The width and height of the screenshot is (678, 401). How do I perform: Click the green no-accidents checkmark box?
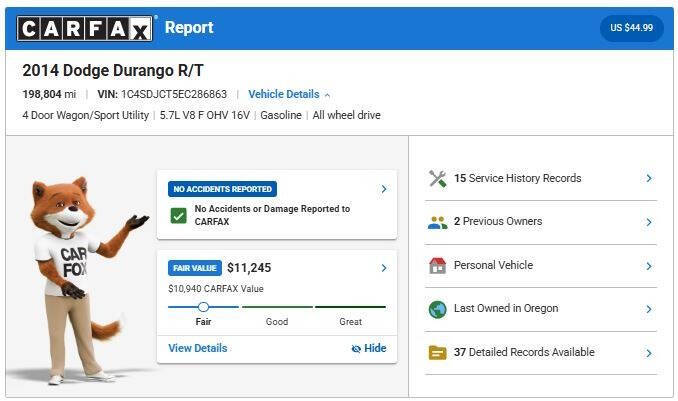click(179, 215)
